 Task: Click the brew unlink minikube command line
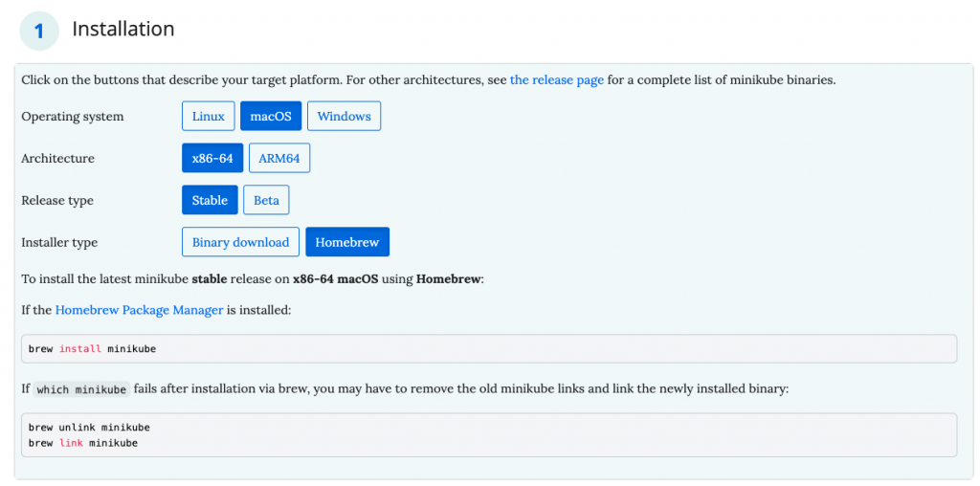pyautogui.click(x=89, y=428)
